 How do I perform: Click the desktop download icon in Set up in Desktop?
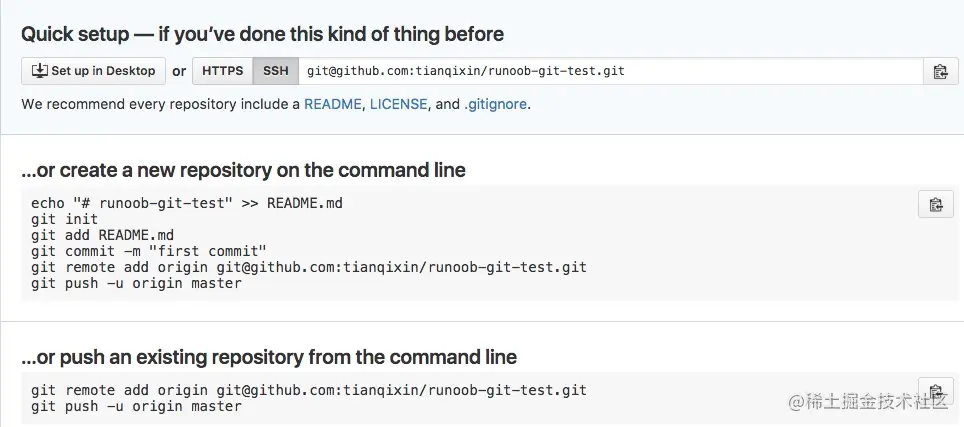click(39, 71)
